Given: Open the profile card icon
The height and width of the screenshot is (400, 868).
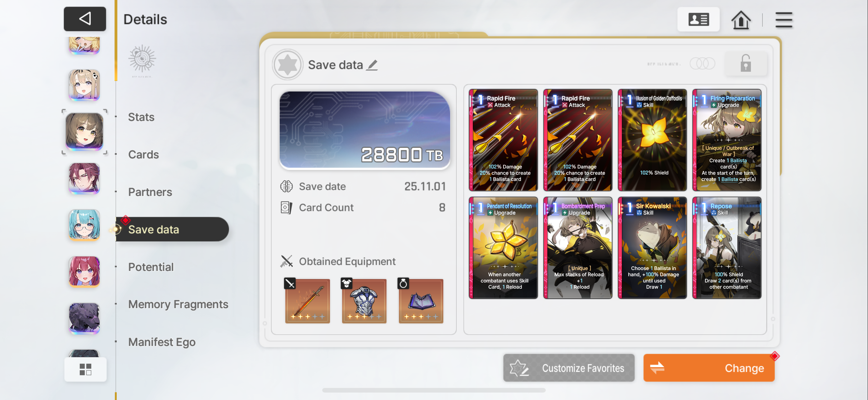Looking at the screenshot, I should click(x=698, y=20).
